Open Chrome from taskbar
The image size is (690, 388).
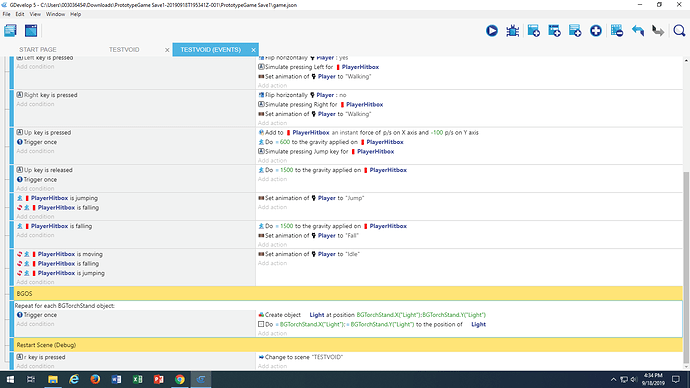click(x=180, y=379)
